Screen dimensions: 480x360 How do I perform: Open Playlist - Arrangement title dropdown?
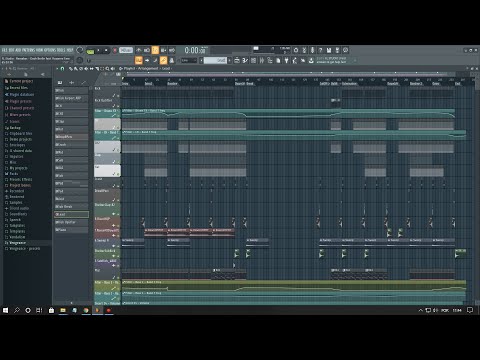(x=147, y=69)
